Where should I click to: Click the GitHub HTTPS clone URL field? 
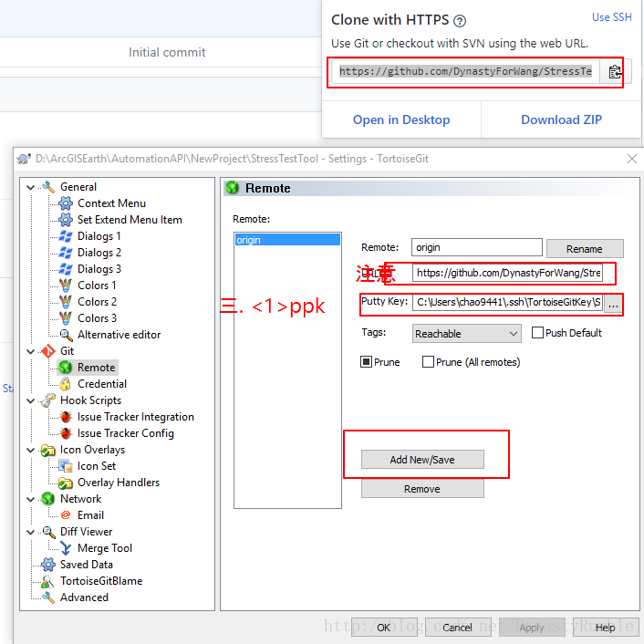(465, 71)
